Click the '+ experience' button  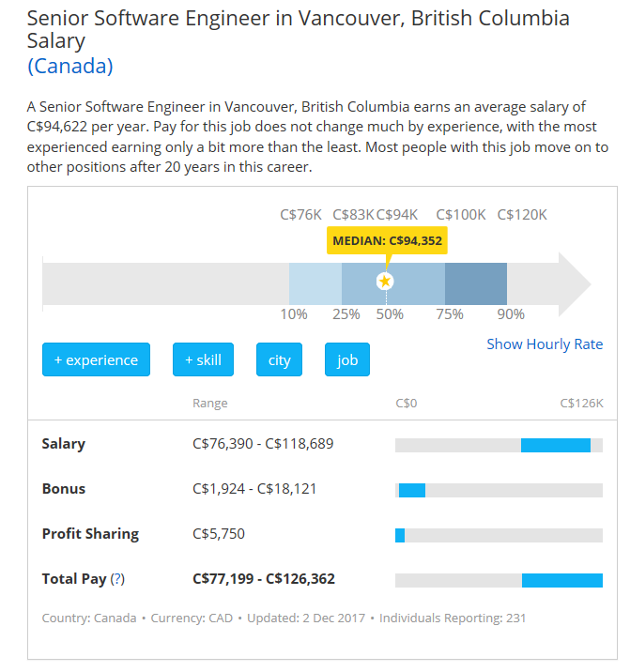pos(96,359)
